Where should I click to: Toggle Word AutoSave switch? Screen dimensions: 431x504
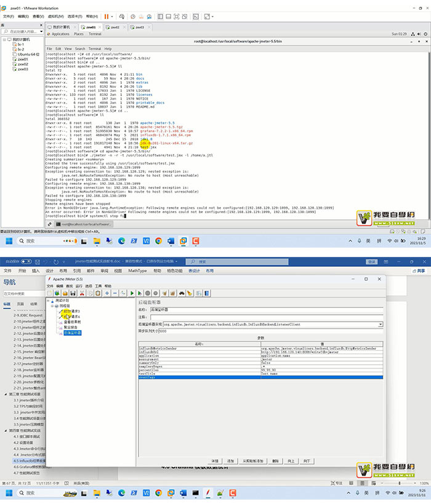(26, 262)
